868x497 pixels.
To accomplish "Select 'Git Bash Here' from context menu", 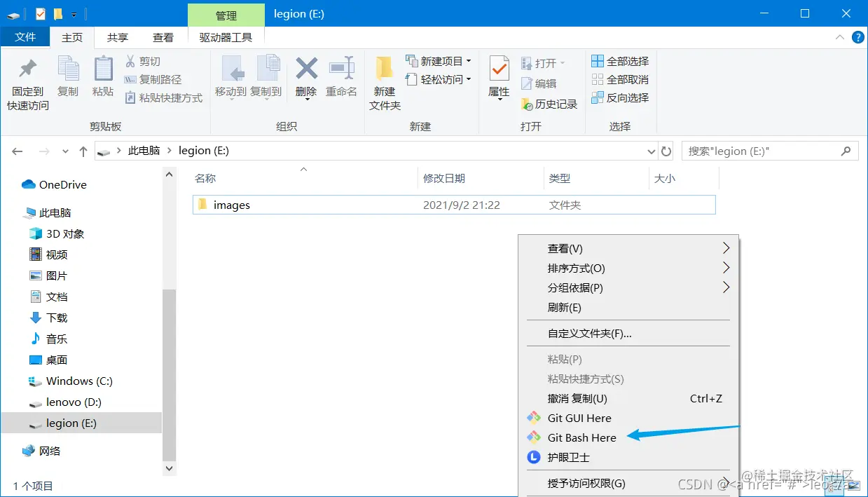I will pyautogui.click(x=581, y=437).
